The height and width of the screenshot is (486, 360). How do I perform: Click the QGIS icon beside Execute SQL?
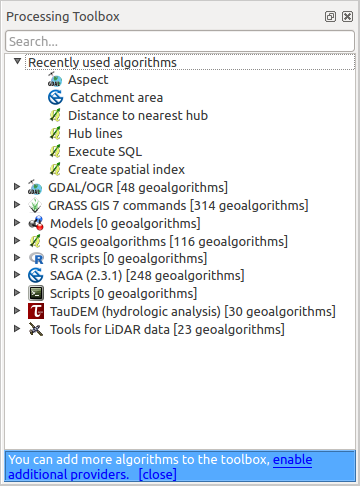pyautogui.click(x=55, y=151)
